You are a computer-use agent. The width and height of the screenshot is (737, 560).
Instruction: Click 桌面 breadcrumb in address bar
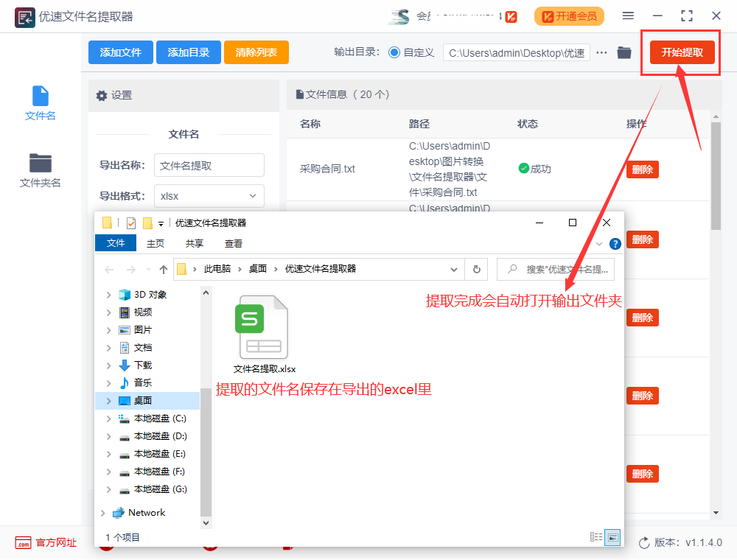tap(257, 269)
